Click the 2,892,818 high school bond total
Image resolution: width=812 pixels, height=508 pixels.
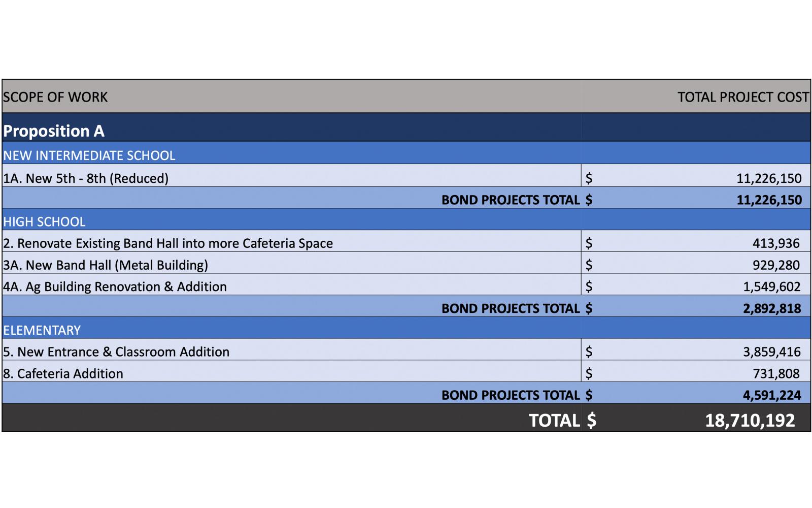pos(771,308)
